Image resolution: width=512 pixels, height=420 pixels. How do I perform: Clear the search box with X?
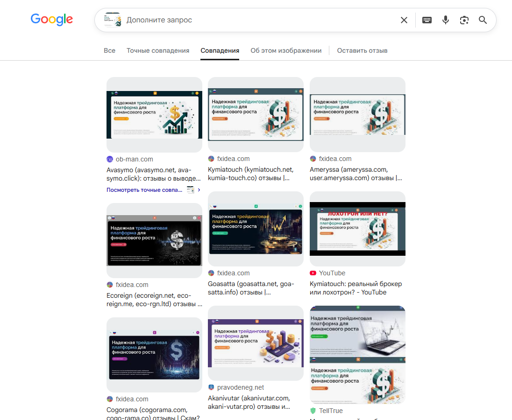click(x=404, y=20)
